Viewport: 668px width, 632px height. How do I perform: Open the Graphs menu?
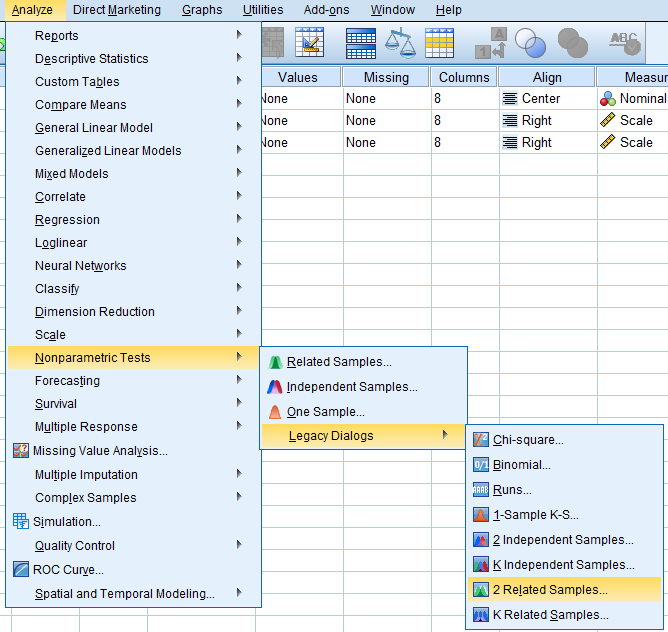[202, 10]
